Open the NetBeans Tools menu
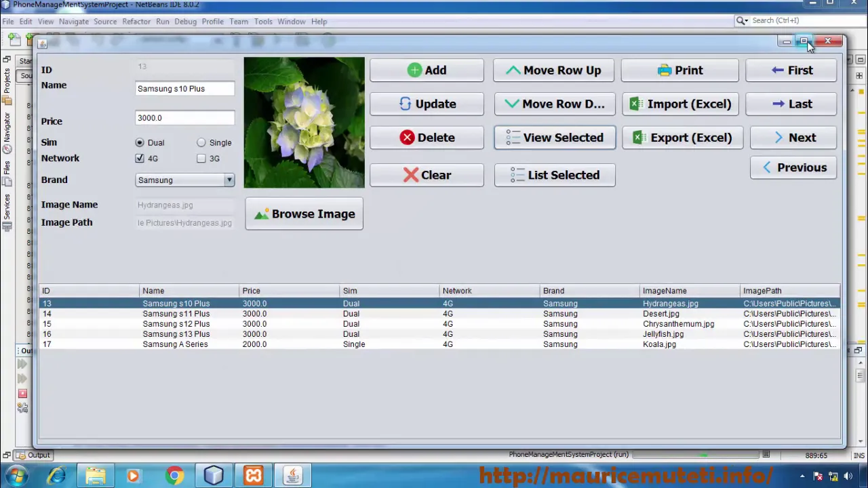The width and height of the screenshot is (868, 488). [x=263, y=22]
